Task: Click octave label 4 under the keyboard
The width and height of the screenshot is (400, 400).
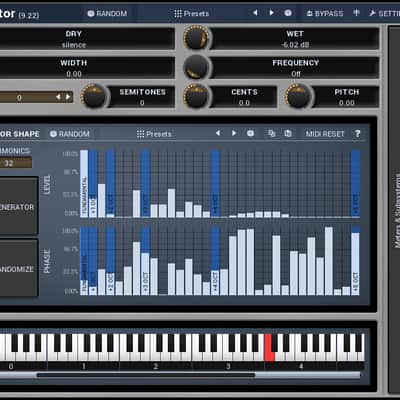Action: pos(301,366)
